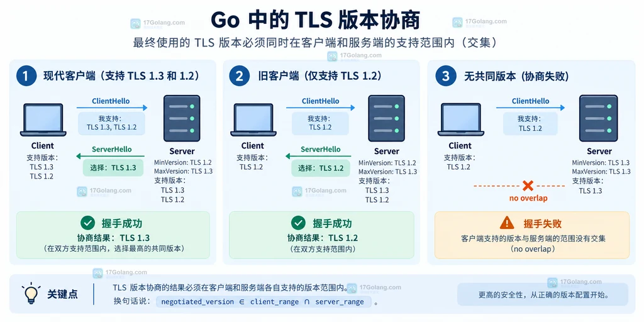Select the subtitle starting 最终使用的 TLS 版本
The image size is (644, 322).
pos(315,43)
